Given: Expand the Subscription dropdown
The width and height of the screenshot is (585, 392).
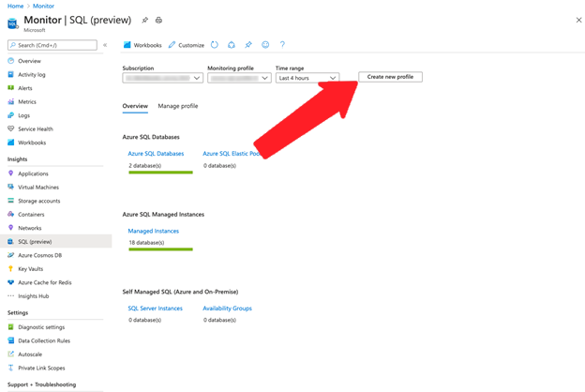Looking at the screenshot, I should click(x=163, y=78).
